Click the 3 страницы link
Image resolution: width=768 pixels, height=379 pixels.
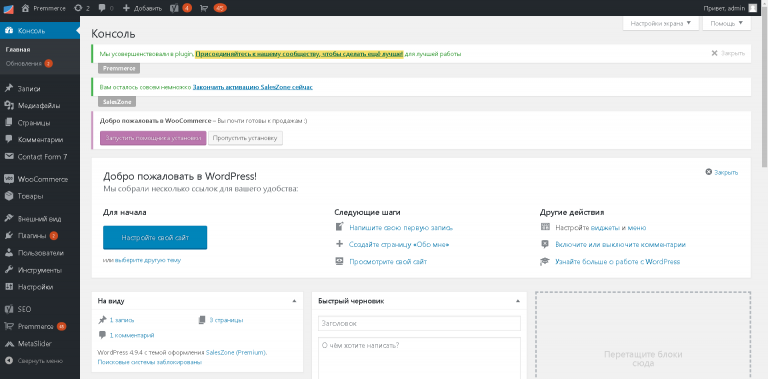(226, 320)
